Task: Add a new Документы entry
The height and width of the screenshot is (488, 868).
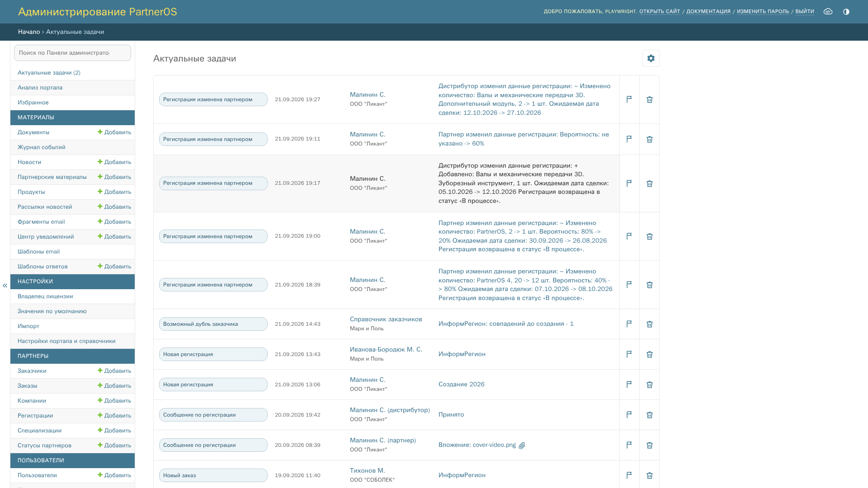Action: (x=114, y=132)
